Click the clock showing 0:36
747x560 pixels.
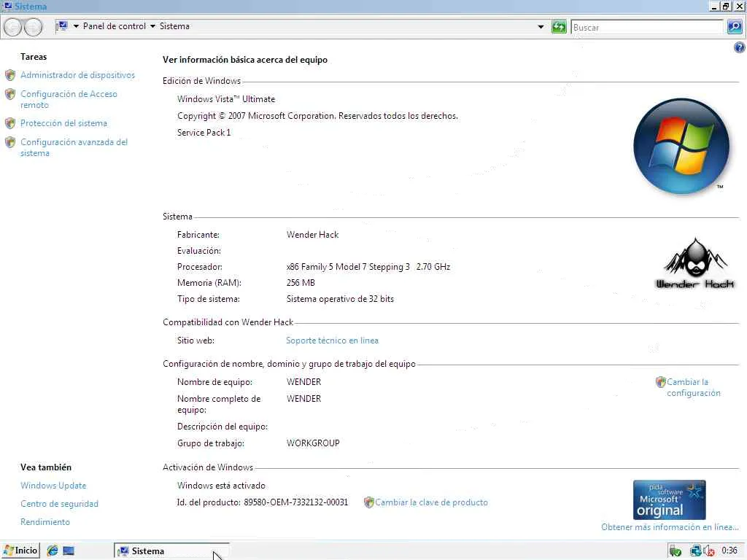pos(729,551)
